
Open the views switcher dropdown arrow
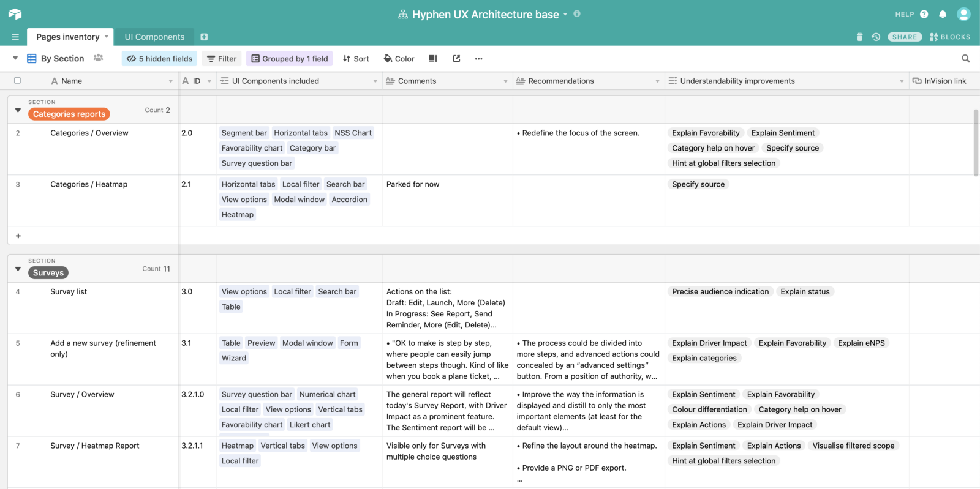(15, 58)
